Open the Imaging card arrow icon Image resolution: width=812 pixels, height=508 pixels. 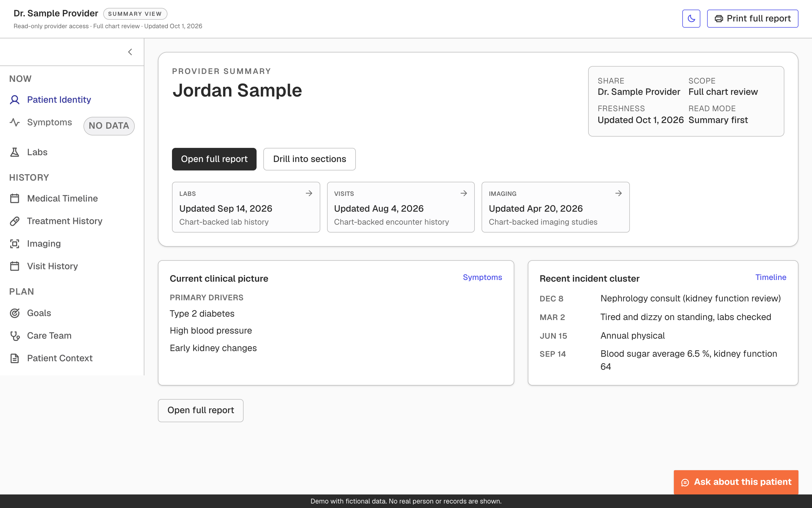point(618,193)
